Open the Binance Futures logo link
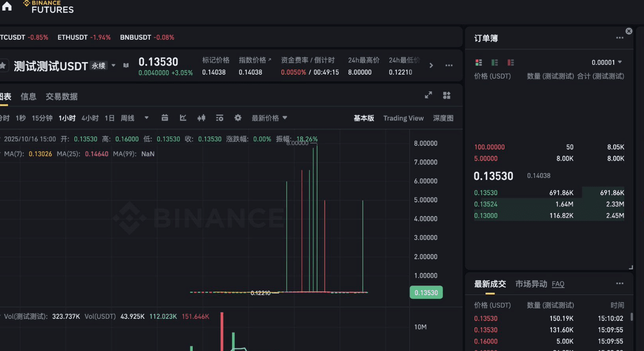 [48, 7]
